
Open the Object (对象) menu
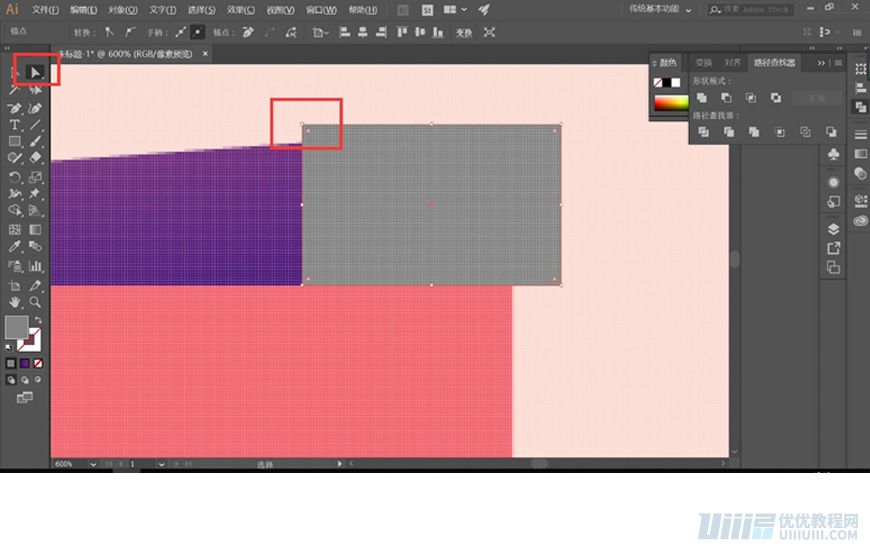tap(123, 10)
